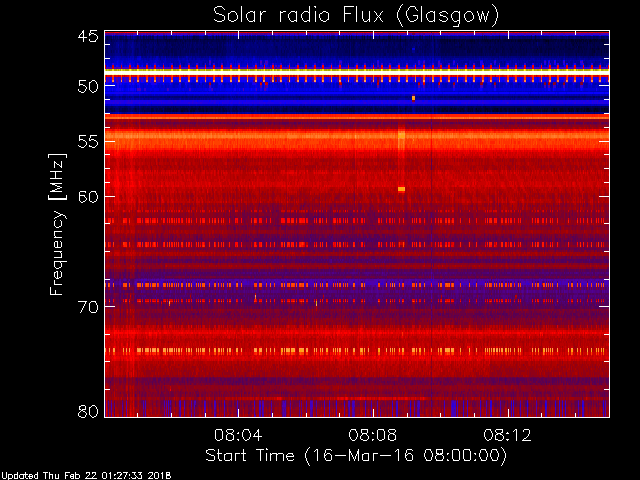The height and width of the screenshot is (480, 640).
Task: Click the 'Updated Thu Feb 22 01:27:33 2018' timestamp
Action: click(86, 476)
